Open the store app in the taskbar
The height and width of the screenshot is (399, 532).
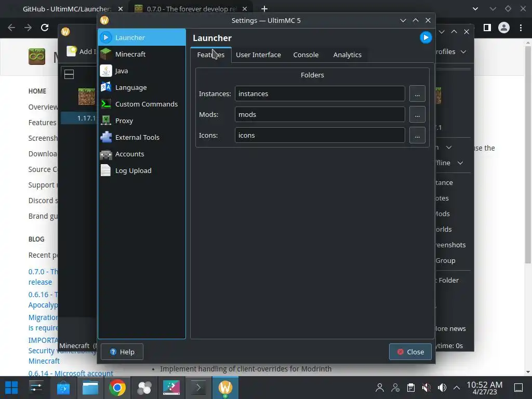pos(63,388)
